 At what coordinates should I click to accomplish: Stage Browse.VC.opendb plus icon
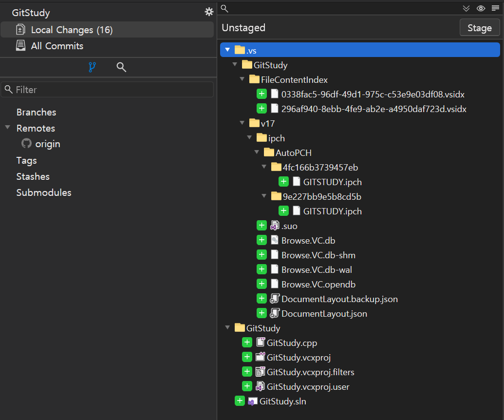coord(261,284)
